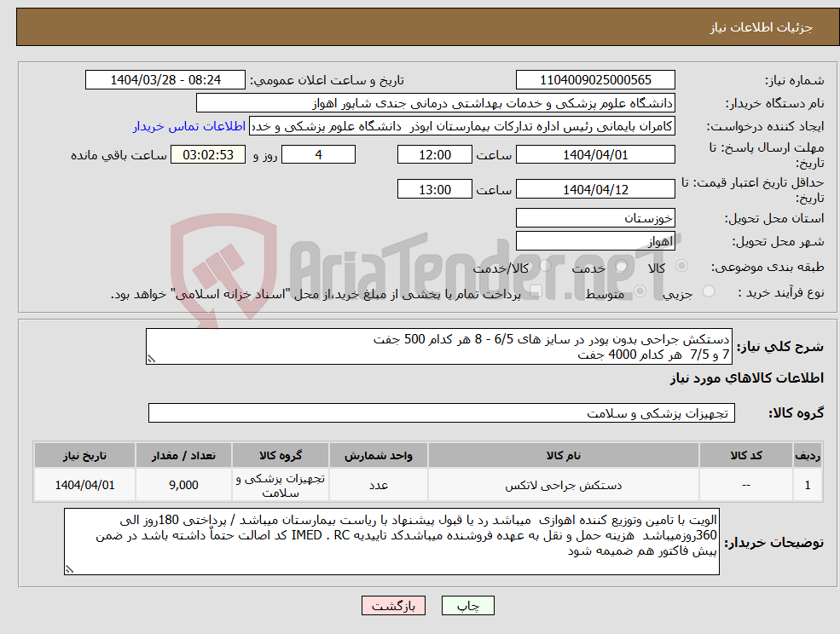Click the page header جزئیات اطلاعات نیاز

click(762, 27)
